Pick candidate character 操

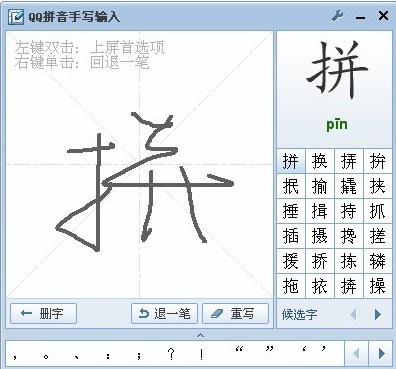pos(377,286)
